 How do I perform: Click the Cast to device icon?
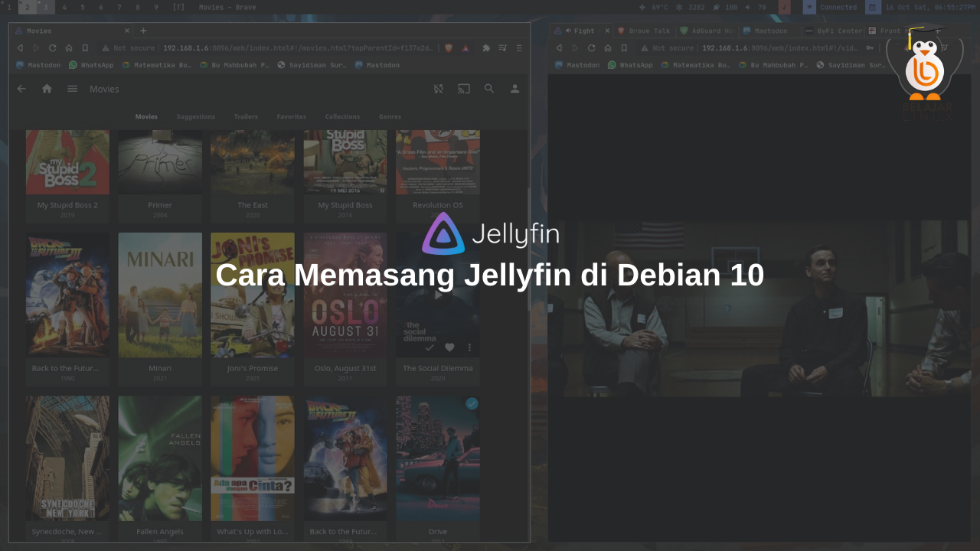(x=464, y=89)
